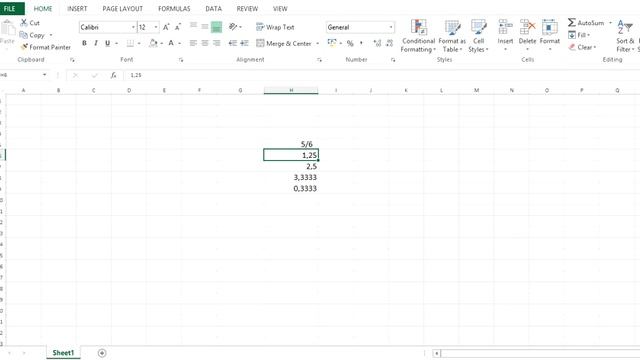This screenshot has height=360, width=640.
Task: Switch to the INSERT tab
Action: coord(77,9)
